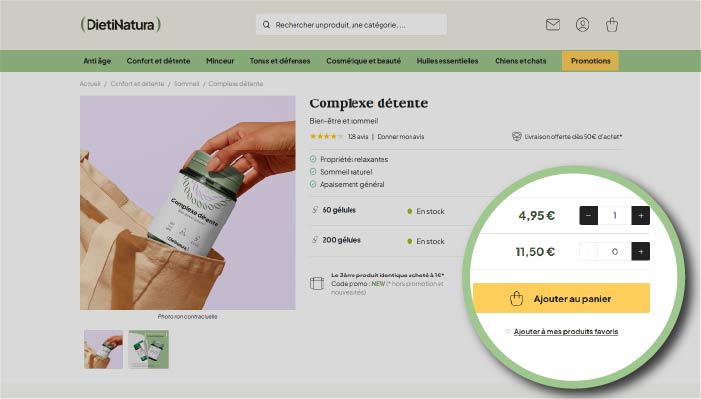Go to Sommeil breadcrumb
This screenshot has width=701, height=399.
click(186, 84)
